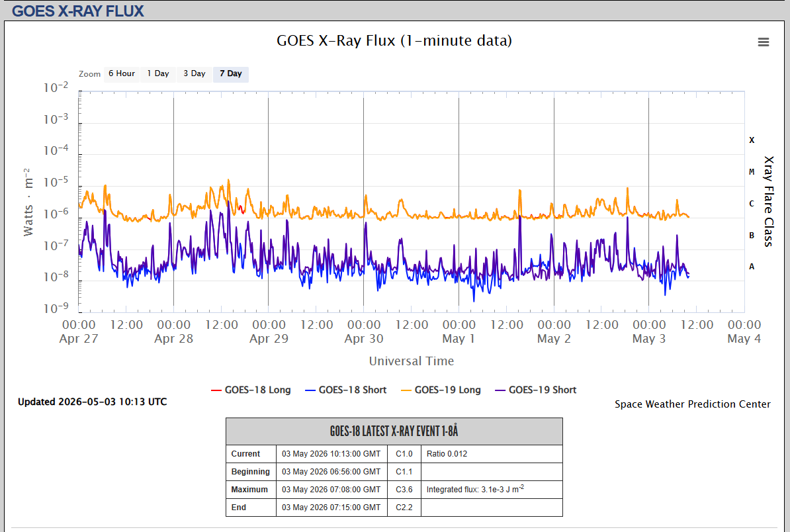Click the orange GOES-19 Long line swatch
The width and height of the screenshot is (790, 532).
pos(406,390)
